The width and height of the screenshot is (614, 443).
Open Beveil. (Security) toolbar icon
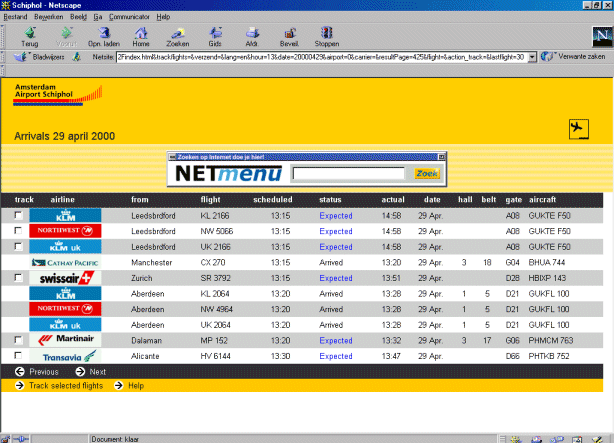[x=289, y=33]
